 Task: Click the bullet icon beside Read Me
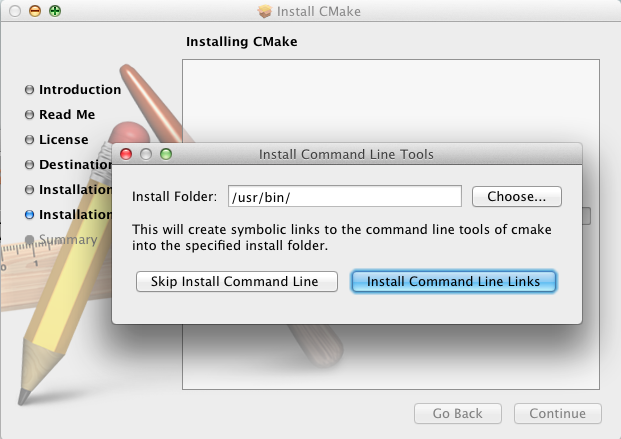[29, 115]
